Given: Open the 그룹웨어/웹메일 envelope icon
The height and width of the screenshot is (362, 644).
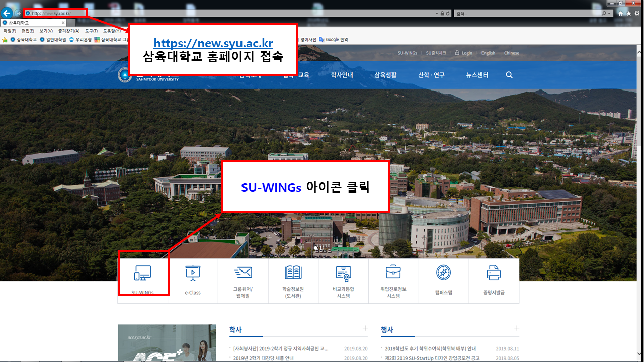Looking at the screenshot, I should click(243, 273).
